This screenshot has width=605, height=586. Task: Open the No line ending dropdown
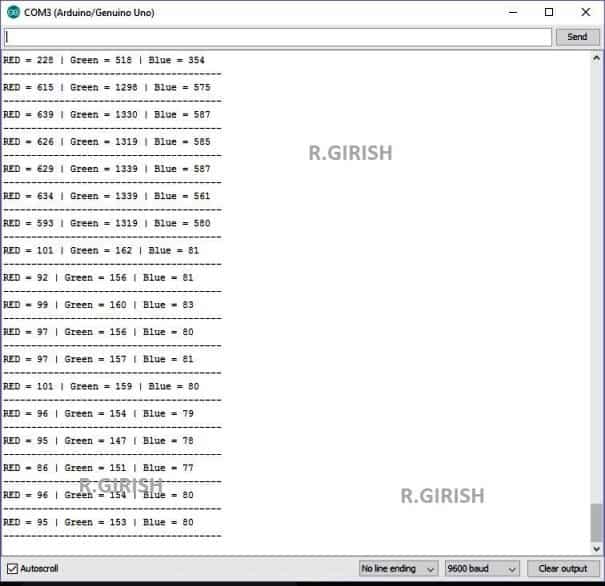[398, 568]
